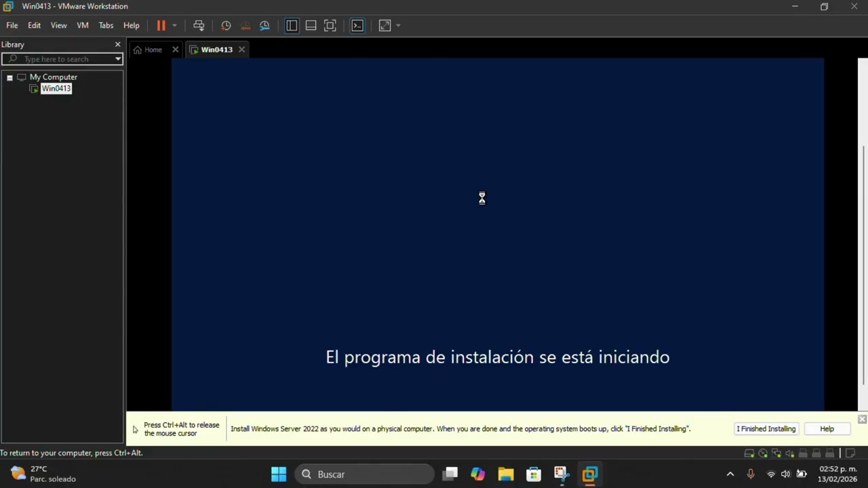Viewport: 868px width, 488px height.
Task: Open the VM menu
Action: tap(83, 26)
